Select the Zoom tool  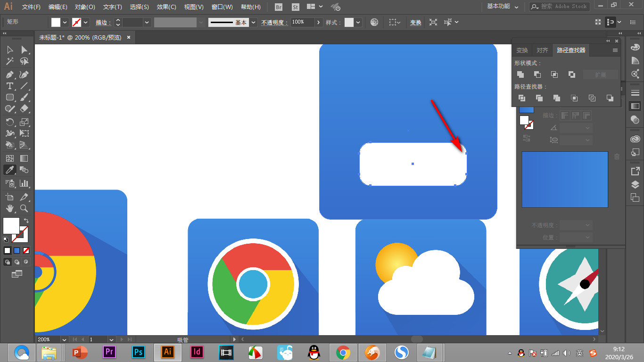click(x=24, y=208)
